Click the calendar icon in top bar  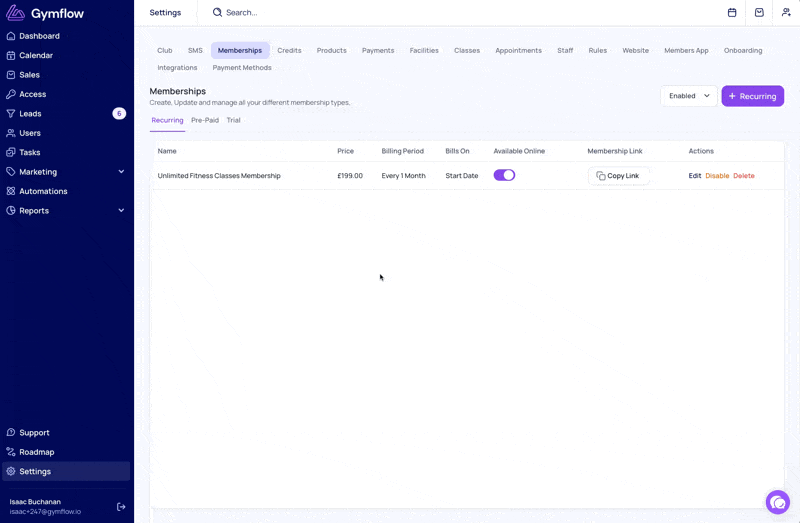732,13
